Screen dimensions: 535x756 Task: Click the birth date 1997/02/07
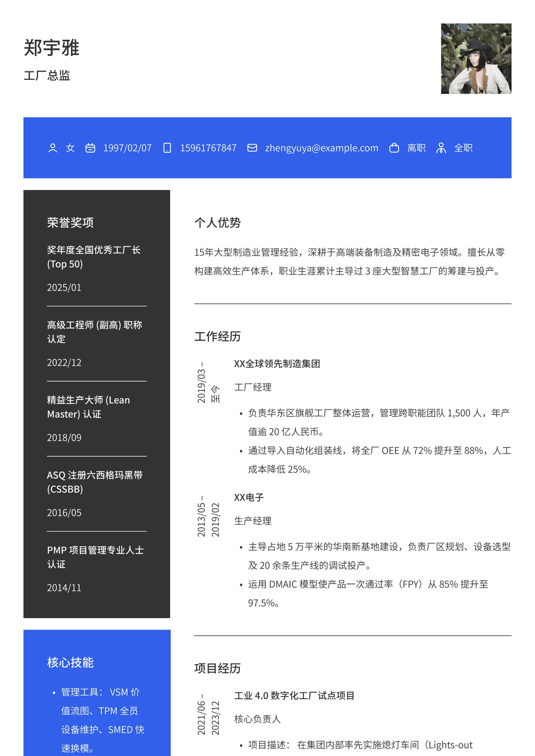click(x=127, y=148)
